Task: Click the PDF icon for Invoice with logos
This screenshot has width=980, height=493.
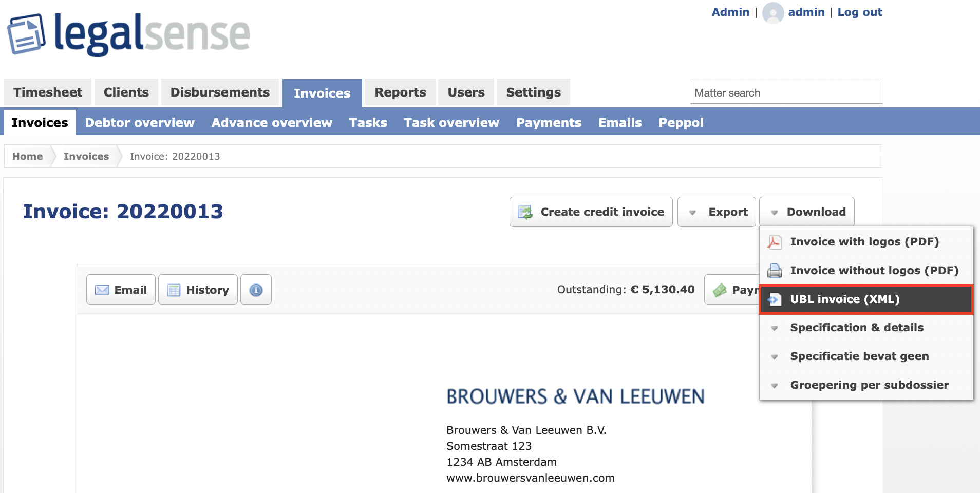Action: tap(775, 242)
